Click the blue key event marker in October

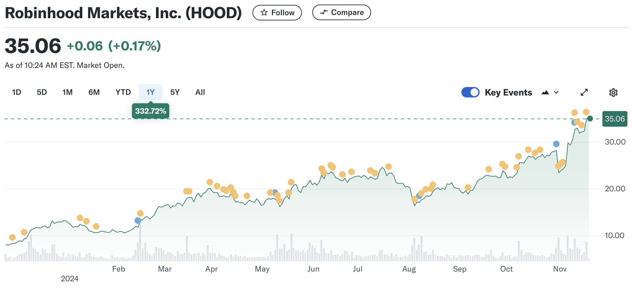pos(556,144)
